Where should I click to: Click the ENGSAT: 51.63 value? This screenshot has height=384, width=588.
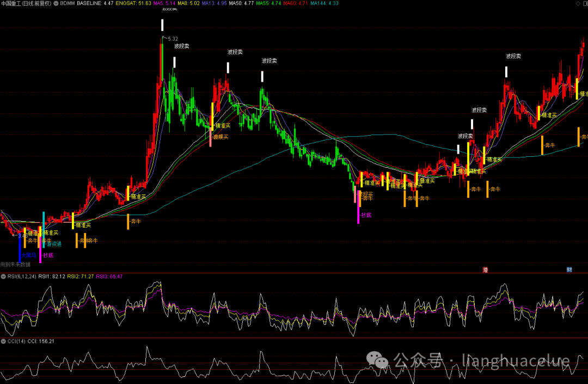[x=133, y=3]
